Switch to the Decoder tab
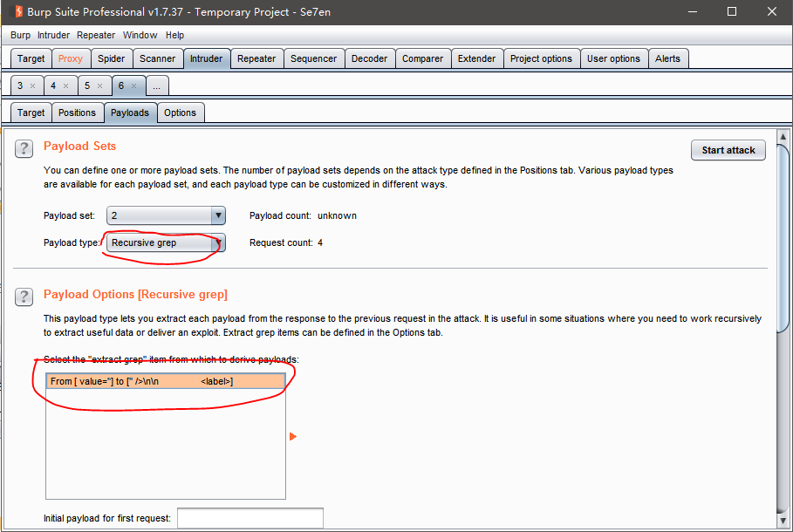 coord(369,58)
